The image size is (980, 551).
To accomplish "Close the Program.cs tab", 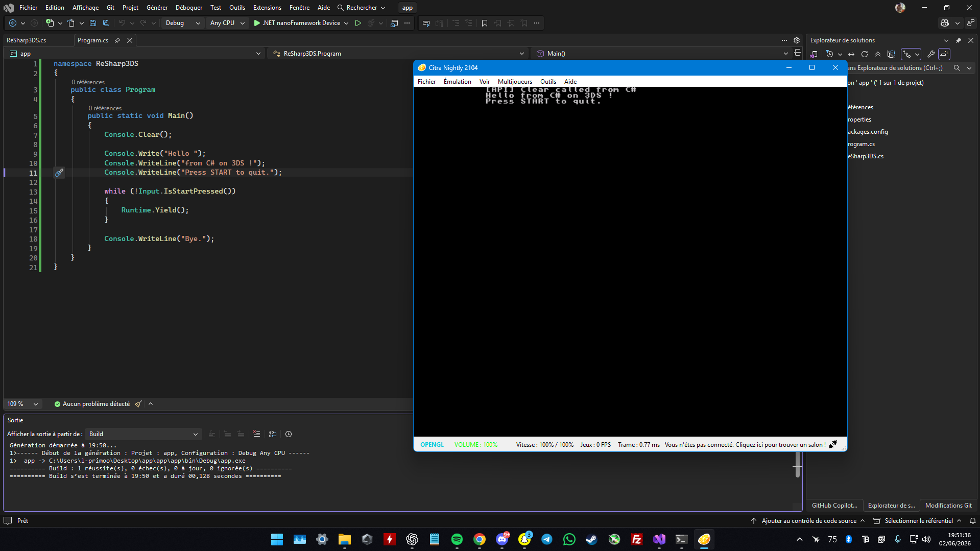I will pyautogui.click(x=130, y=40).
